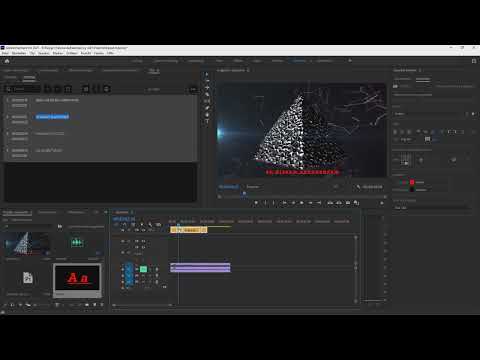Screen dimensions: 480x360
Task: Open the Fenster menu
Action: pos(99,53)
